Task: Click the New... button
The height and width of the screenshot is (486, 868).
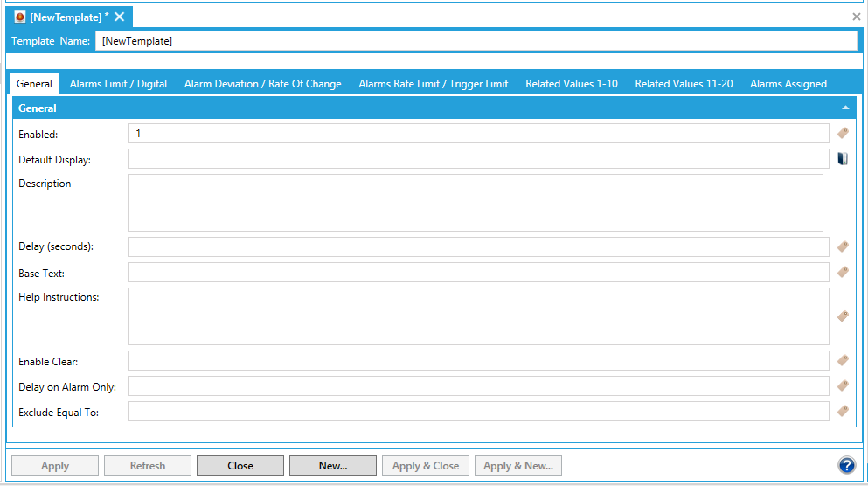Action: click(332, 466)
